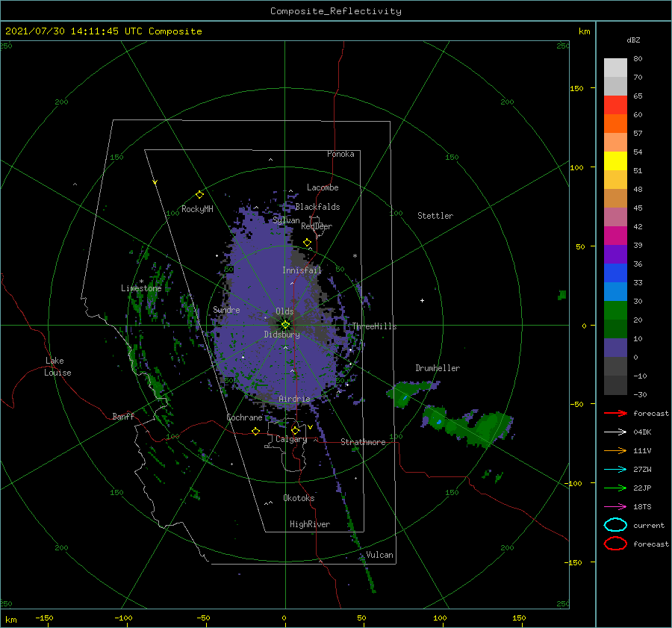This screenshot has height=628, width=672.
Task: Select the dark green 10-20 dBZ swatch
Action: [615, 329]
